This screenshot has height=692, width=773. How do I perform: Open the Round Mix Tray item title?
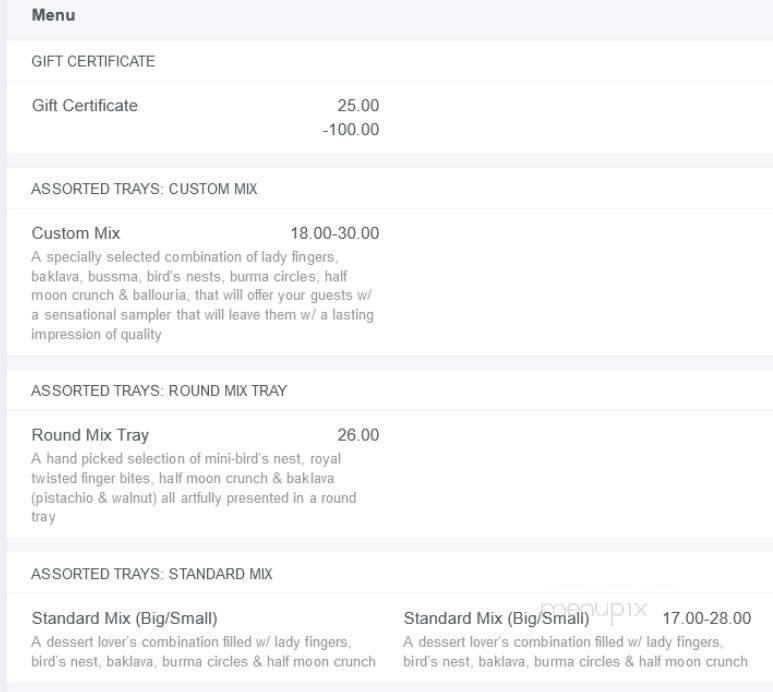click(x=90, y=435)
